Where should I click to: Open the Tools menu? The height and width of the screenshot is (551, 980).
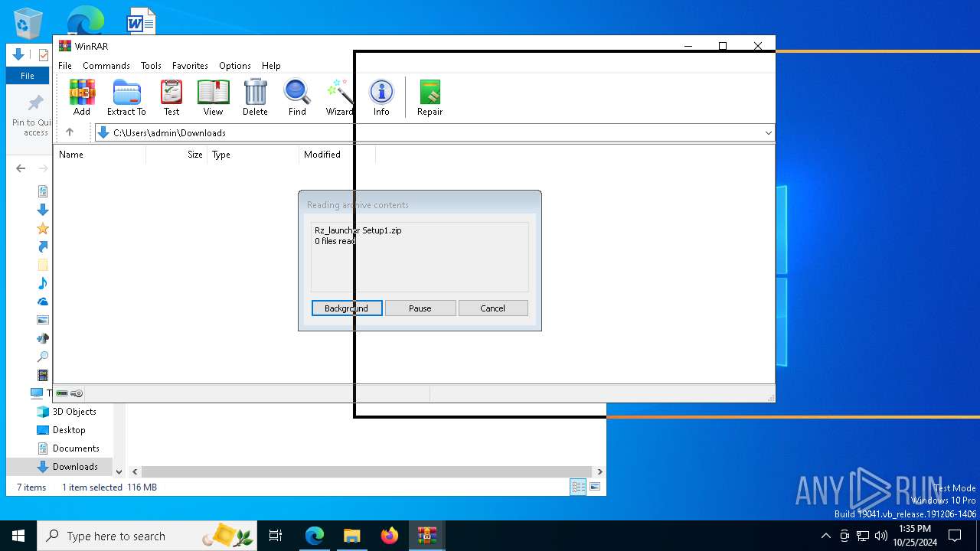[151, 66]
